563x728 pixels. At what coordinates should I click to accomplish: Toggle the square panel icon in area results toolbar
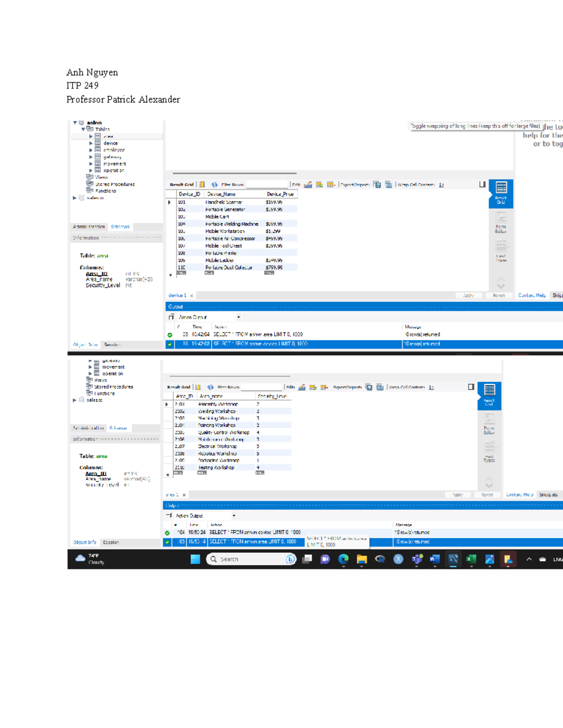471,387
